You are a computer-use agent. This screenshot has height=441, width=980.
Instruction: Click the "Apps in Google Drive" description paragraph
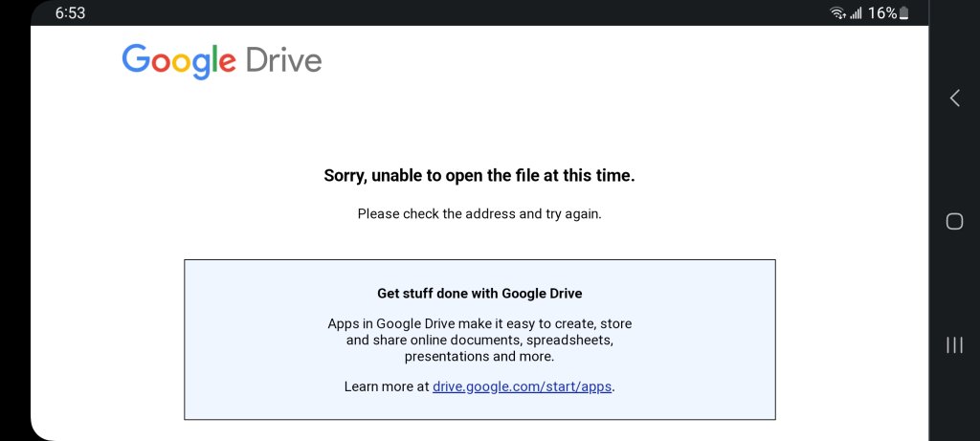point(479,341)
